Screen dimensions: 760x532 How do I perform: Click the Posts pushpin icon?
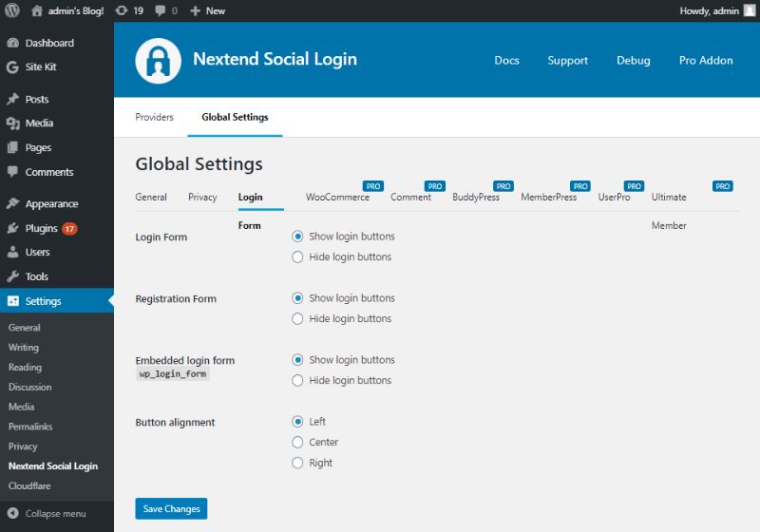click(x=13, y=99)
